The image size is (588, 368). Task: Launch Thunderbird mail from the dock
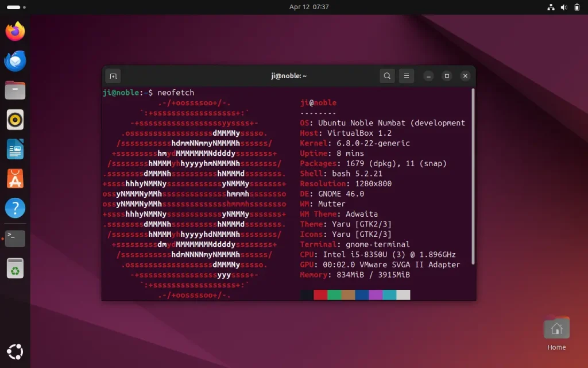tap(15, 61)
